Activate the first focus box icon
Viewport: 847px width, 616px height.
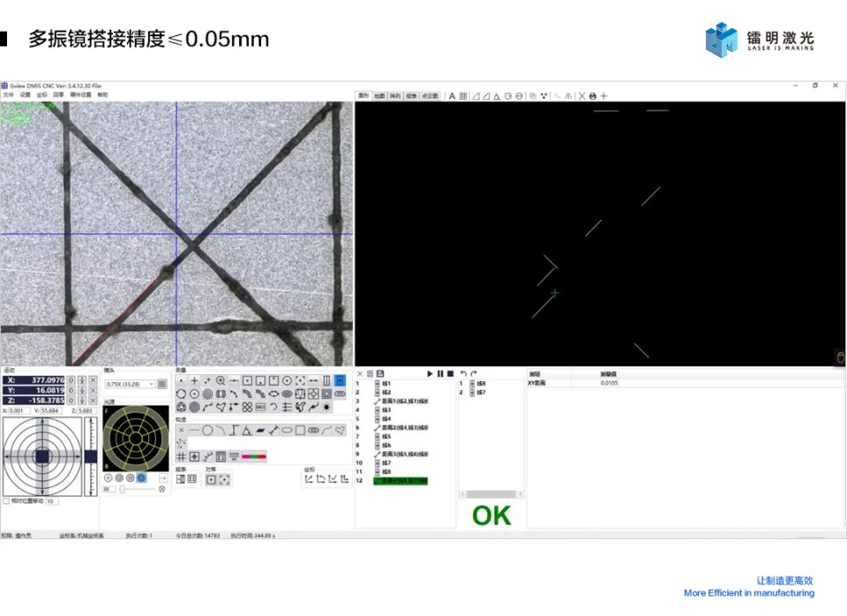(211, 479)
